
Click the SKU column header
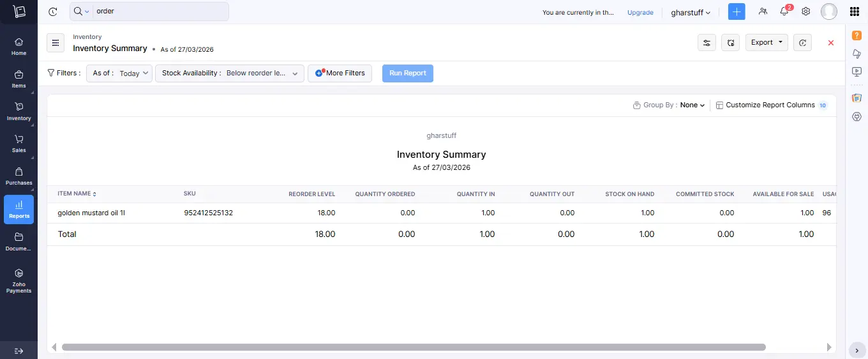pos(190,194)
